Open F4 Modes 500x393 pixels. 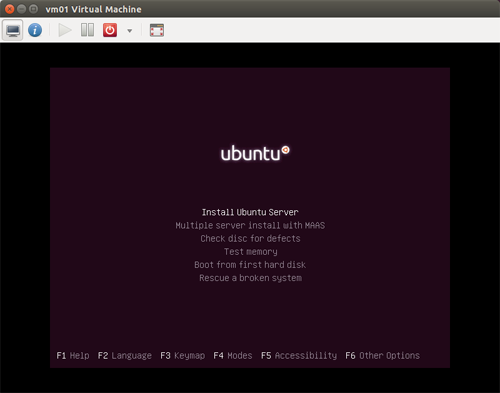click(x=233, y=356)
